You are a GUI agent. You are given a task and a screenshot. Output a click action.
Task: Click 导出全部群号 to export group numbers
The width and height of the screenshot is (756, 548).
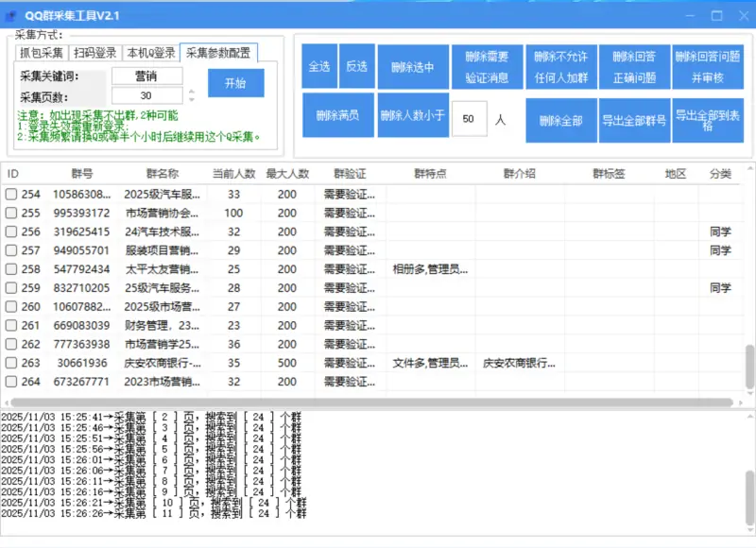coord(633,121)
